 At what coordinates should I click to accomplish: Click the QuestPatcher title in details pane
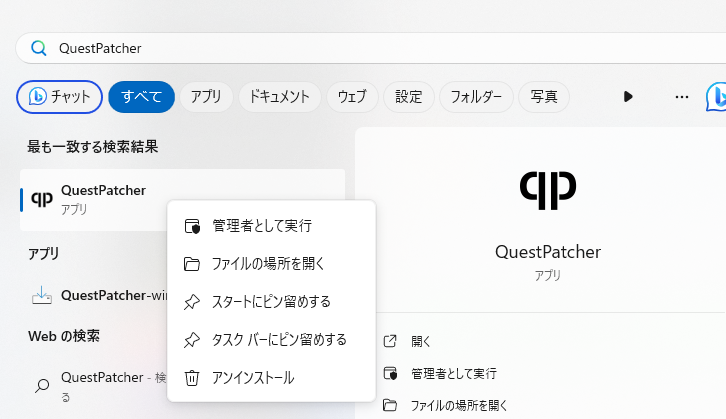pos(548,252)
